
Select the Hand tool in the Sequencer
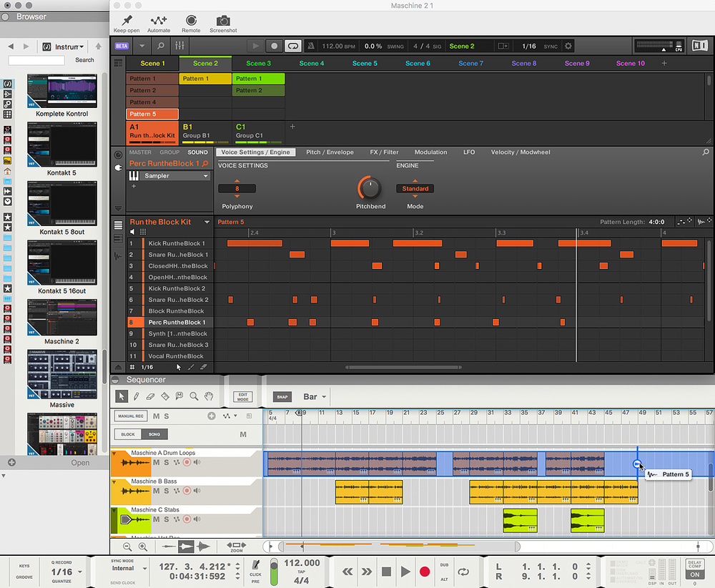pos(207,396)
